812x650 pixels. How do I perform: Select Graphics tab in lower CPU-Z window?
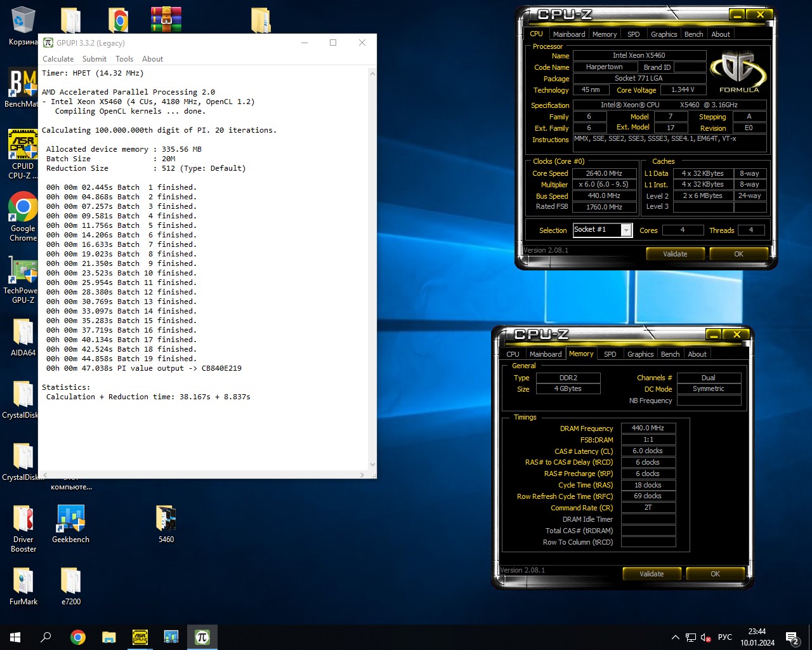coord(640,354)
